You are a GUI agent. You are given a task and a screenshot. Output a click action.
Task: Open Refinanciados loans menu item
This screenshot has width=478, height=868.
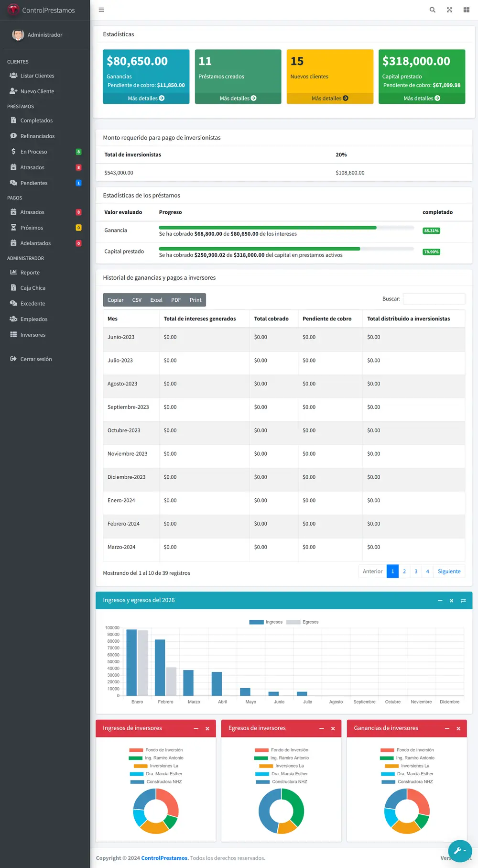(x=45, y=136)
